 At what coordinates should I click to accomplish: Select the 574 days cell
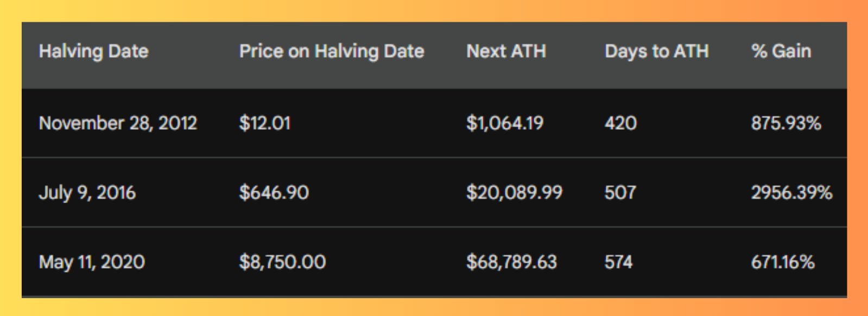click(x=618, y=262)
